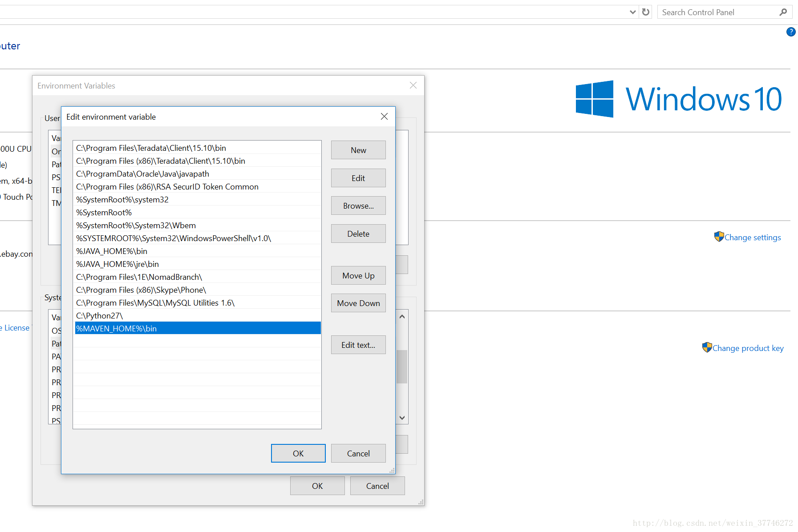Click the search magnifier icon in Control Panel
The image size is (798, 532).
tap(783, 12)
